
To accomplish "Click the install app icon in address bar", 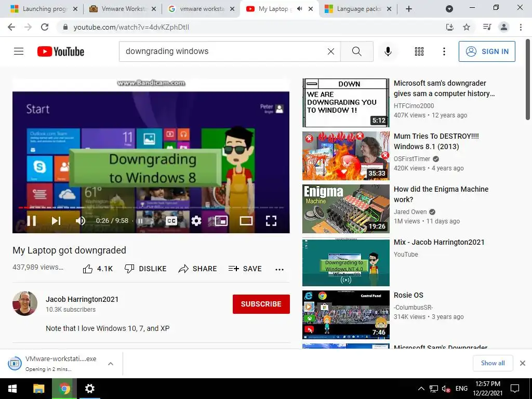I will click(x=449, y=27).
